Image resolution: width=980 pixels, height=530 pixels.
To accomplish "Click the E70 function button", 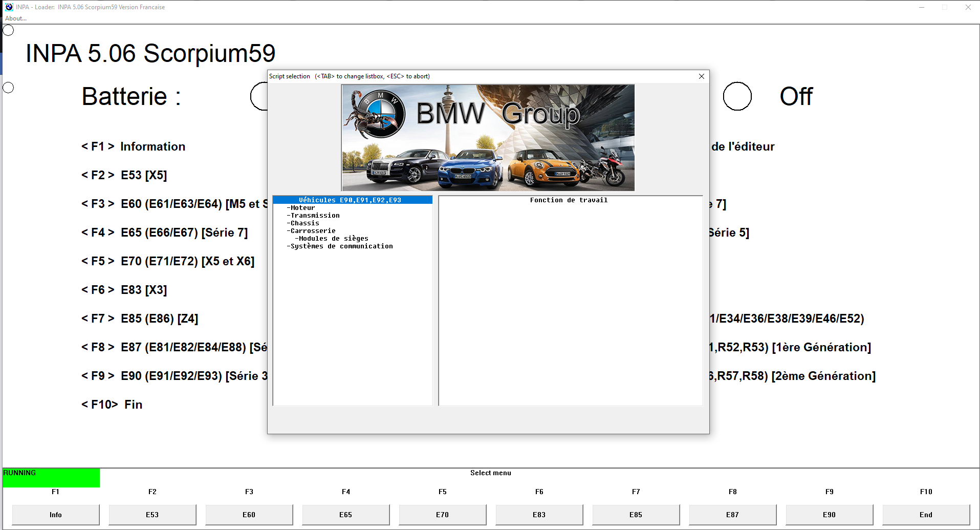I will coord(443,515).
